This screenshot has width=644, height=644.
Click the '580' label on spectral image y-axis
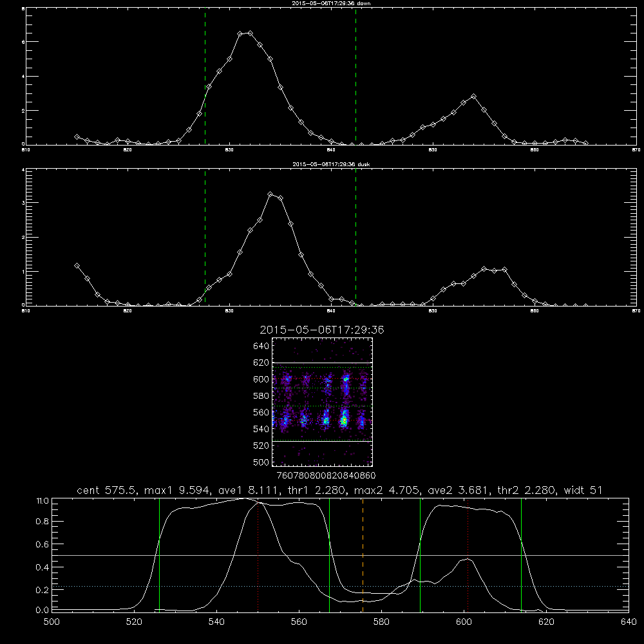coord(261,396)
